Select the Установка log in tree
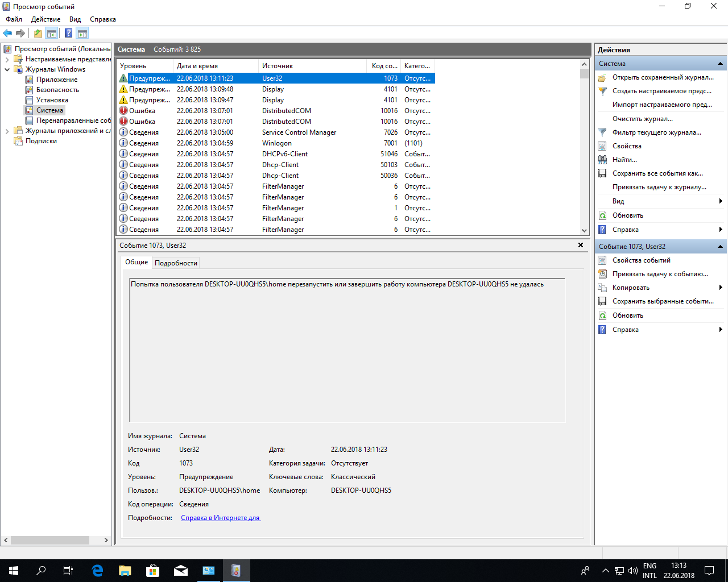This screenshot has width=728, height=582. [52, 100]
